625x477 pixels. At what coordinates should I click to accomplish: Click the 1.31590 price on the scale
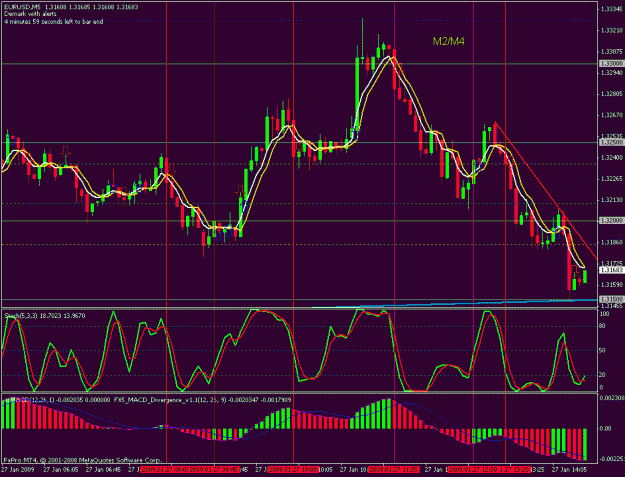pyautogui.click(x=611, y=285)
